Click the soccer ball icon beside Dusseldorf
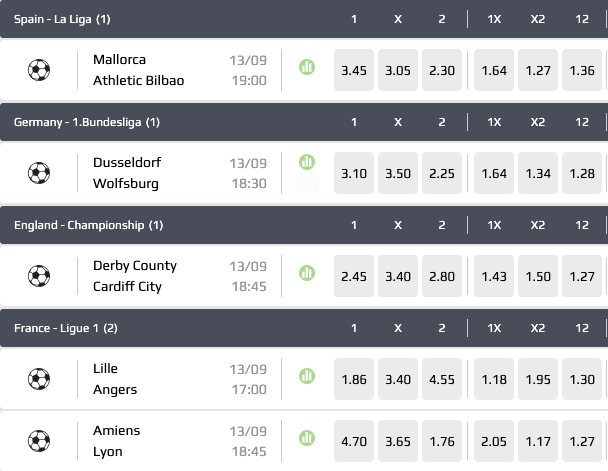The height and width of the screenshot is (471, 608). pyautogui.click(x=39, y=173)
